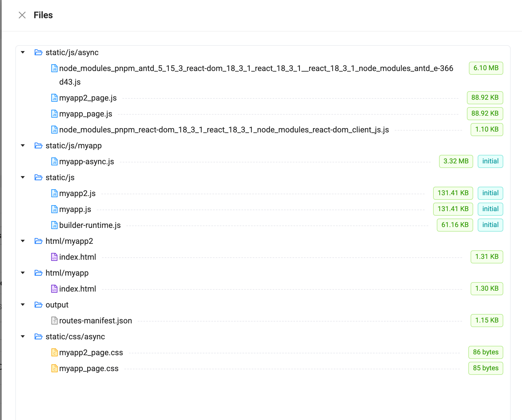Click the static/css/async folder icon

click(38, 336)
